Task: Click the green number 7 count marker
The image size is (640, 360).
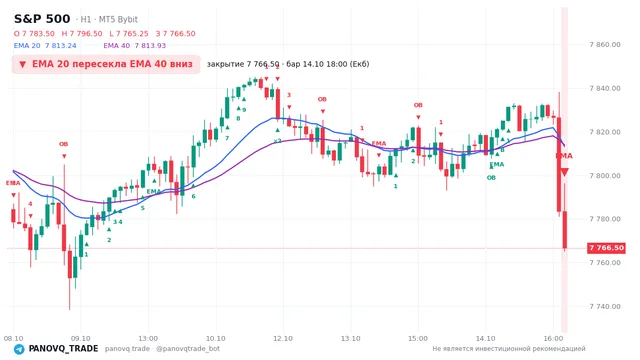Action: coord(227,138)
